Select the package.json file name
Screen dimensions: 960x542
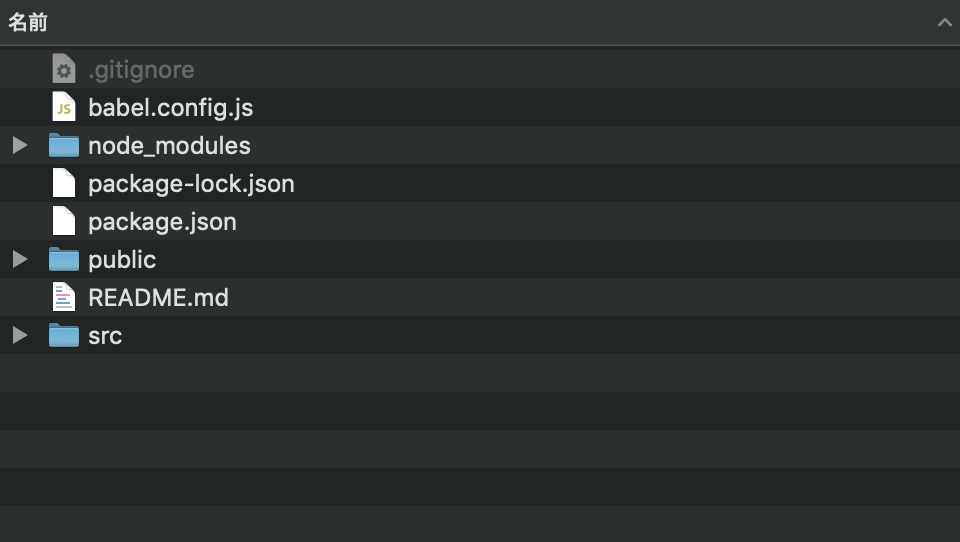point(162,222)
